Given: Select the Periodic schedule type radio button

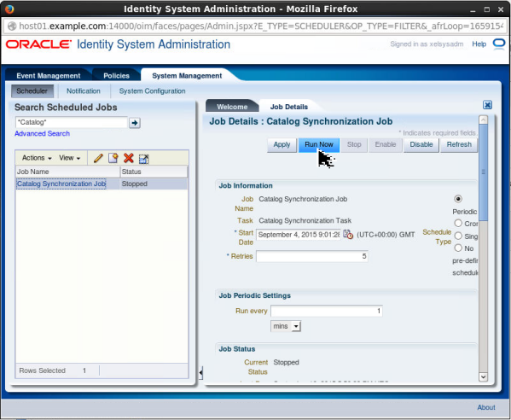Looking at the screenshot, I should pos(458,199).
